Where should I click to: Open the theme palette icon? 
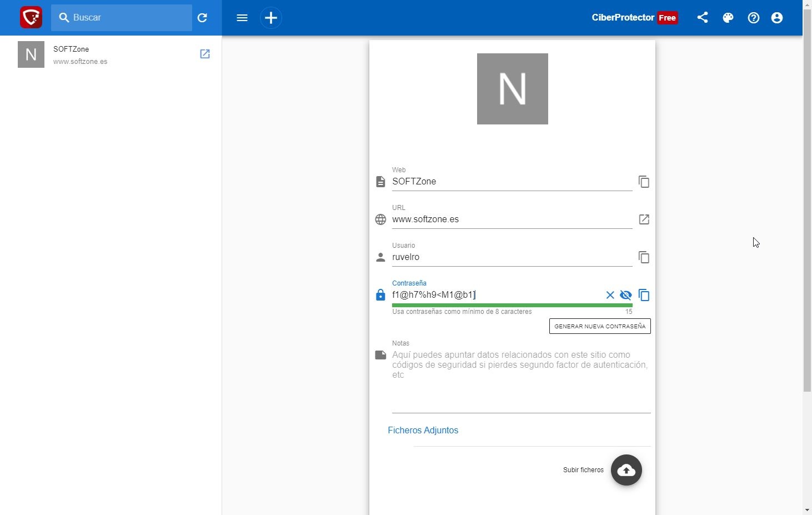(728, 18)
